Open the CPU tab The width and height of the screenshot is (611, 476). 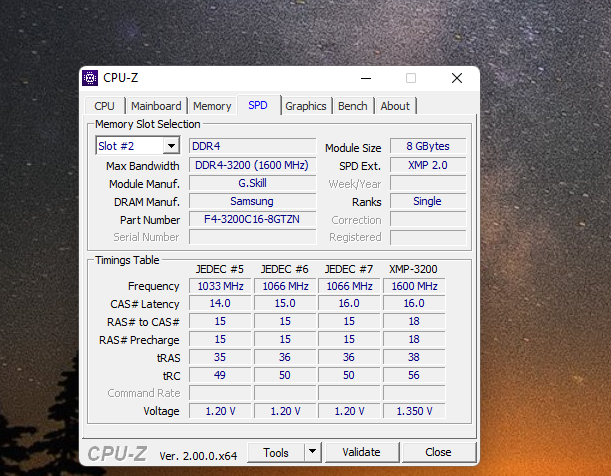(x=104, y=106)
